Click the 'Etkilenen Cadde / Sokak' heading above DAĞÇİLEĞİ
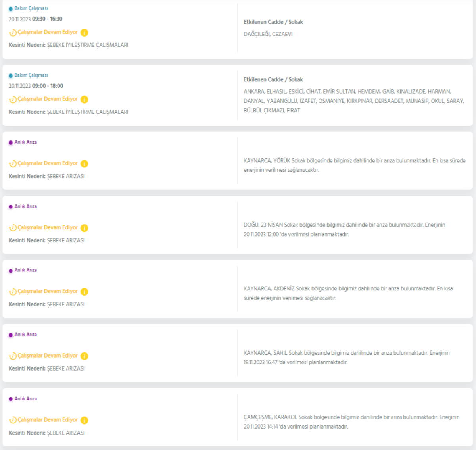 [273, 22]
